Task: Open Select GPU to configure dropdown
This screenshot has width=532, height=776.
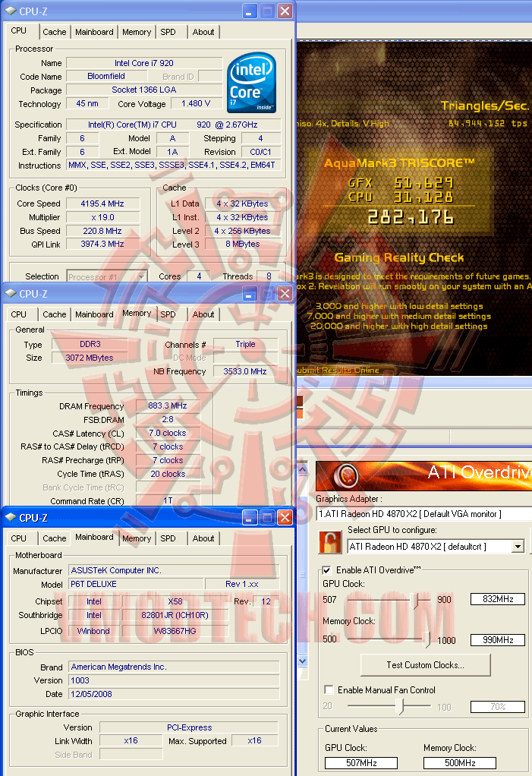Action: (x=518, y=547)
